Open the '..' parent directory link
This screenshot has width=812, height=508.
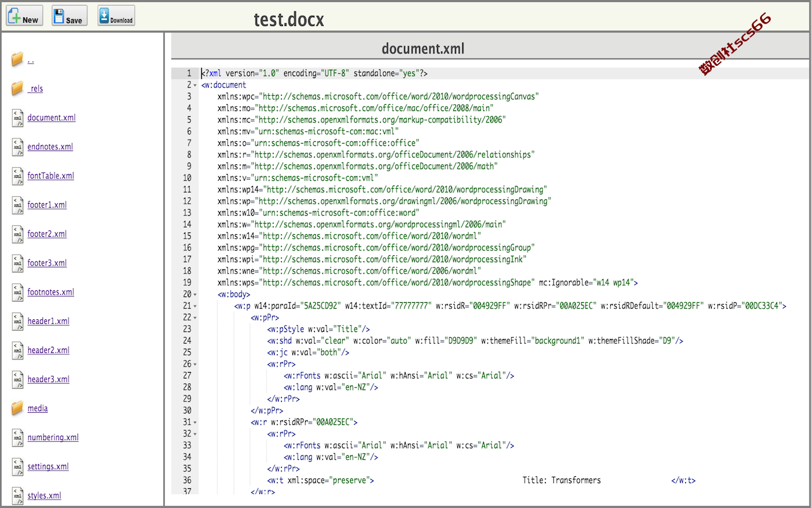coord(30,60)
